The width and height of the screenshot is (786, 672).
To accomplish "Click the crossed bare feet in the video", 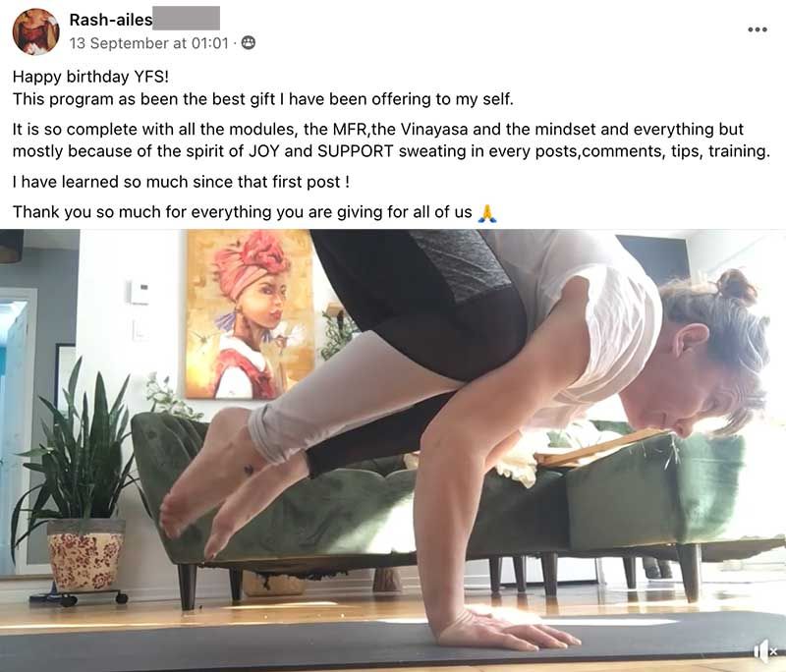I will click(226, 481).
